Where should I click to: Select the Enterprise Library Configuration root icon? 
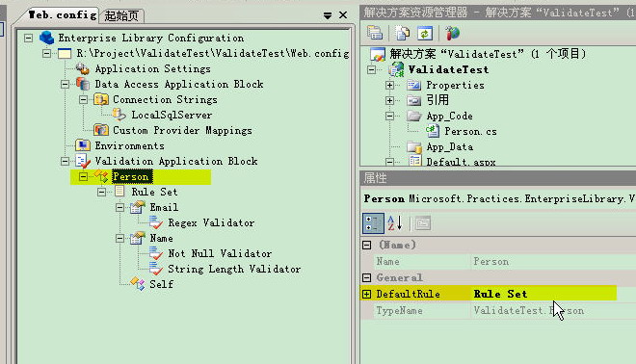click(46, 38)
